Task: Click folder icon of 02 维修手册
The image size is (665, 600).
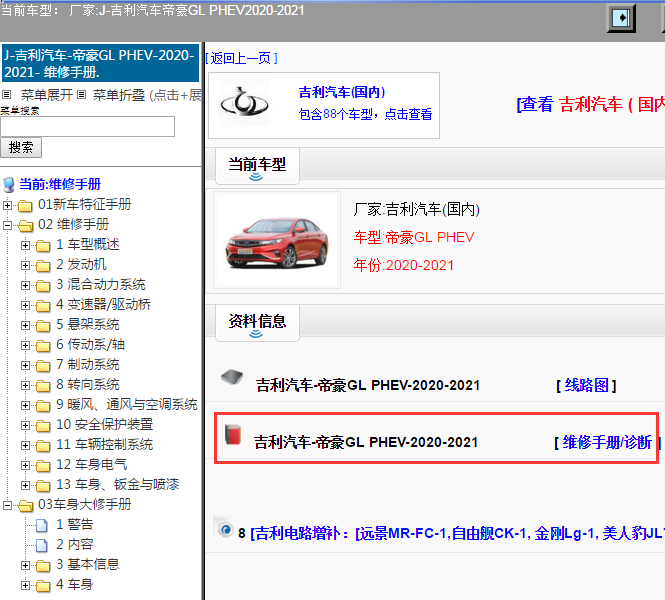Action: [x=25, y=226]
